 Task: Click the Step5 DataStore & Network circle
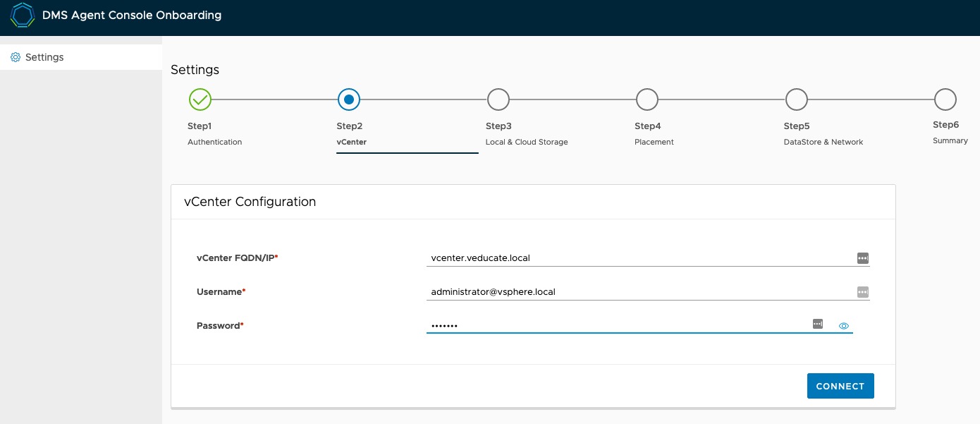coord(797,99)
